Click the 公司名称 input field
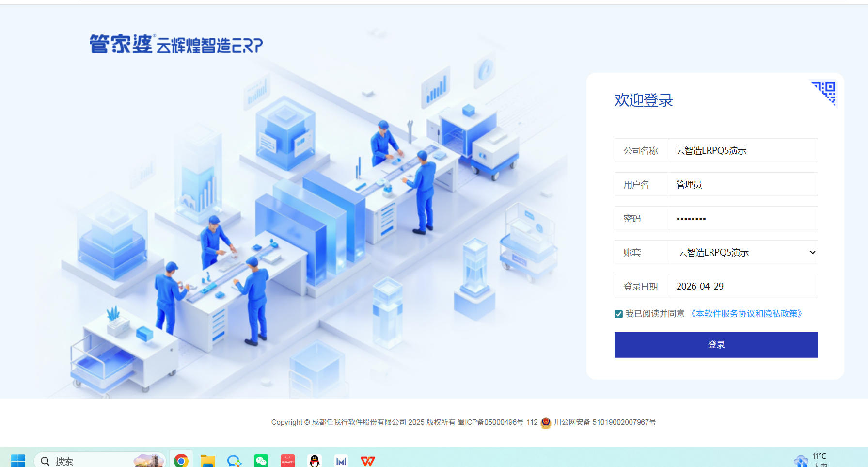This screenshot has width=868, height=467. (x=743, y=150)
